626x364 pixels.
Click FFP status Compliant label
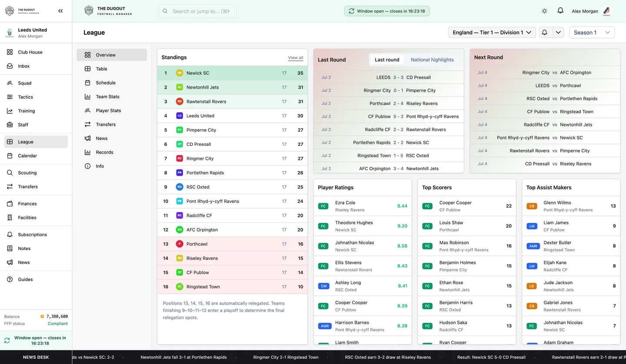[x=58, y=324]
